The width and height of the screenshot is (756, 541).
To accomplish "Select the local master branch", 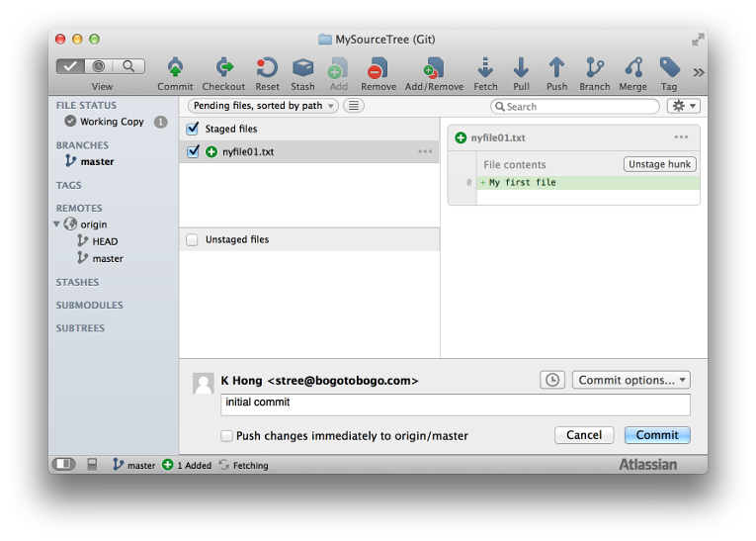I will click(x=97, y=161).
